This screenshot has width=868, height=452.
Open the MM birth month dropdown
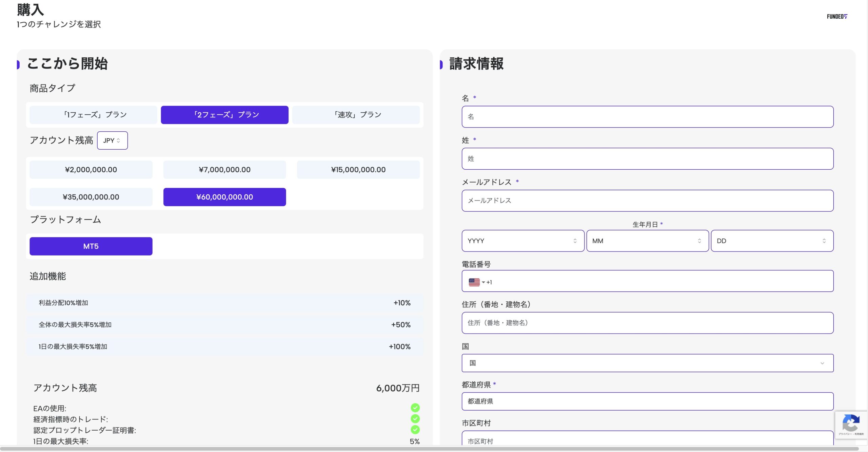tap(647, 241)
